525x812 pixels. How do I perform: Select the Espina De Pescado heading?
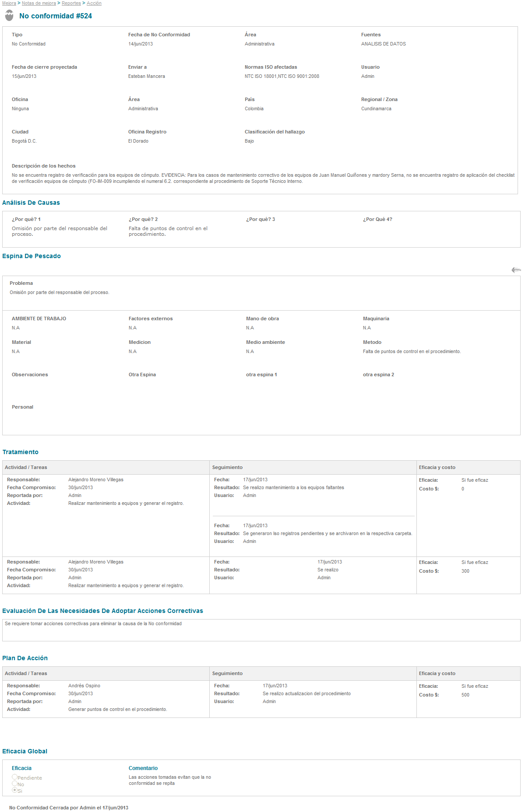point(32,256)
